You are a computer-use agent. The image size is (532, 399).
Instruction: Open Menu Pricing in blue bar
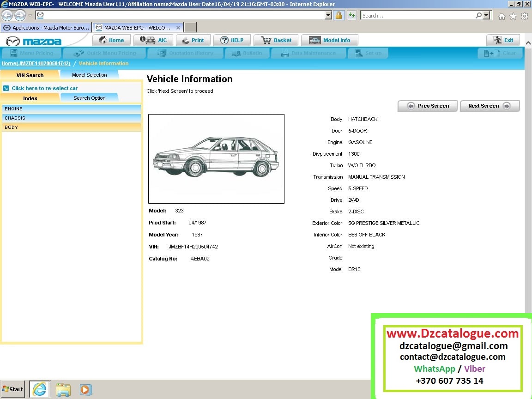31,53
